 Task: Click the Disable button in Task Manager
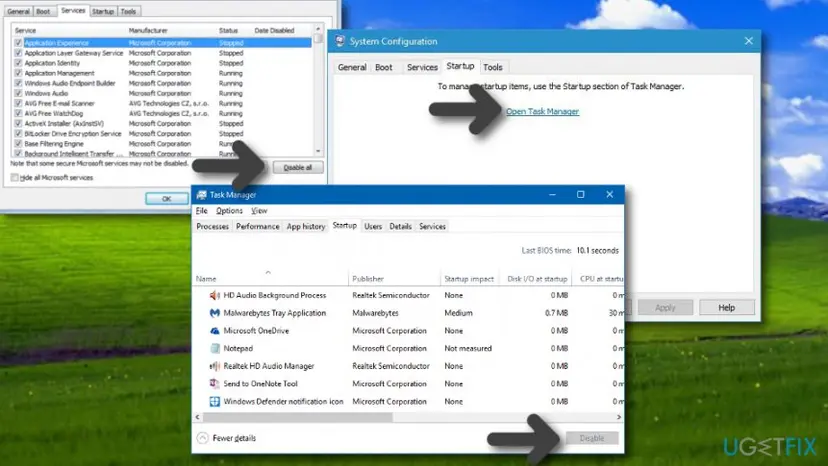[x=591, y=438]
